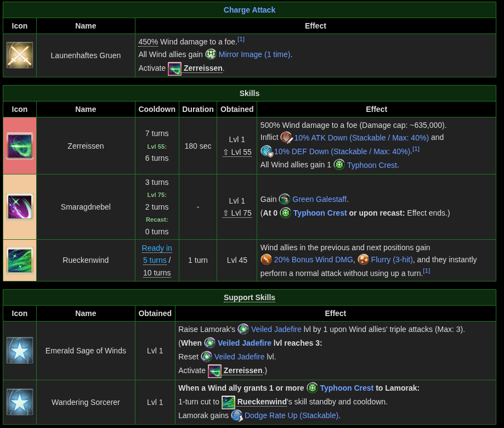Click the Dodge Rate Up buff icon
The width and height of the screenshot is (504, 428).
pos(237,415)
